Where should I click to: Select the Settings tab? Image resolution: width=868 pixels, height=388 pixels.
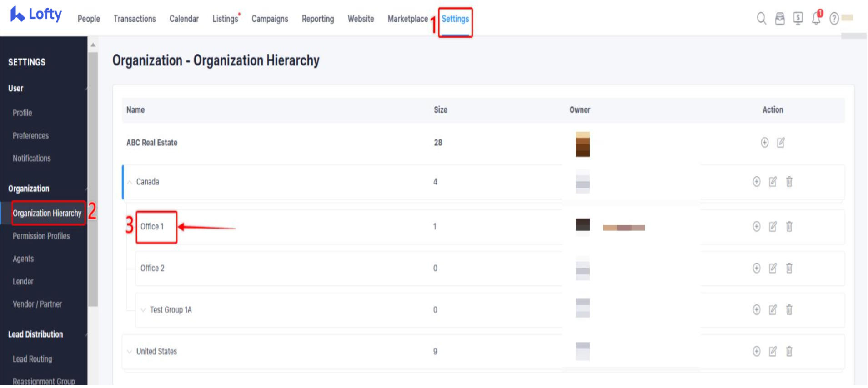(x=455, y=19)
